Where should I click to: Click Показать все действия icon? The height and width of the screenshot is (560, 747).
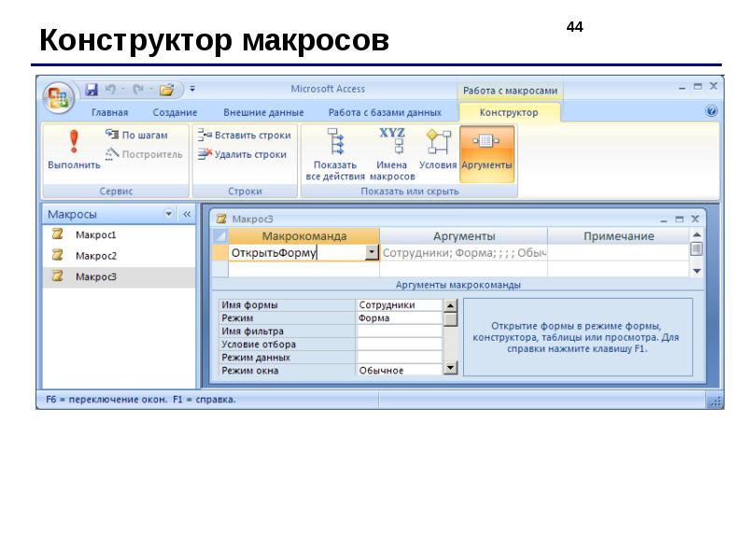335,141
